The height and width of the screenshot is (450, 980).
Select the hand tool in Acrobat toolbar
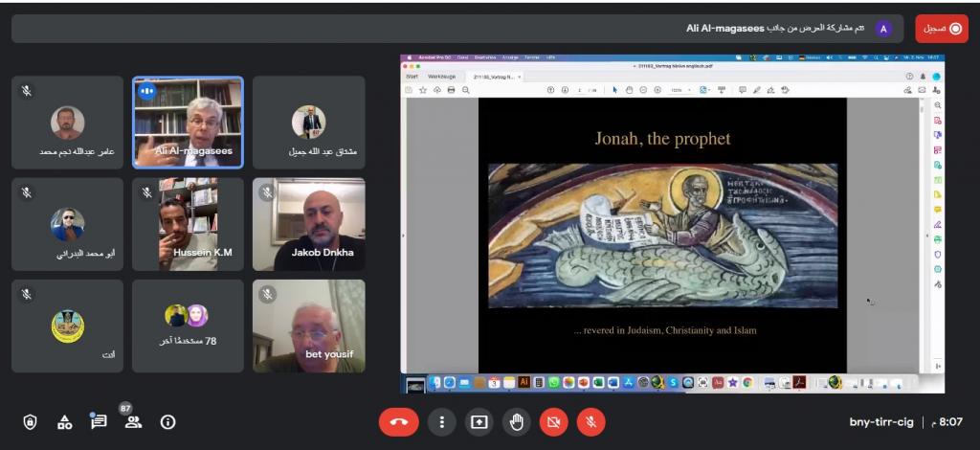[629, 90]
